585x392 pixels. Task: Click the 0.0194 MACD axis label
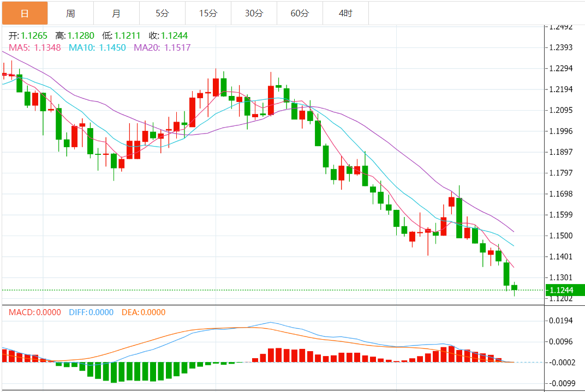561,321
